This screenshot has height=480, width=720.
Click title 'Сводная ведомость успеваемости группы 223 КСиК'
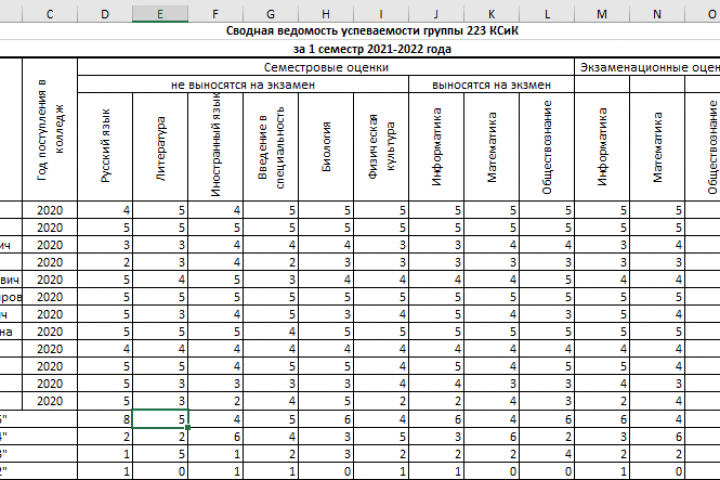pos(372,31)
